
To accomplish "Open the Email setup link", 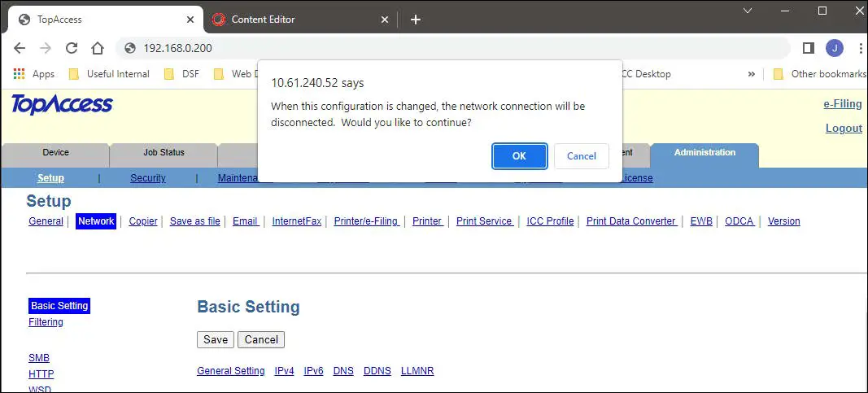I will point(245,221).
